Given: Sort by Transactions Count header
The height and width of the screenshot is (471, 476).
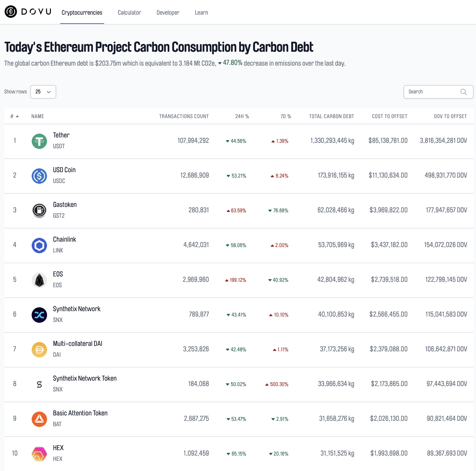Looking at the screenshot, I should click(x=184, y=116).
